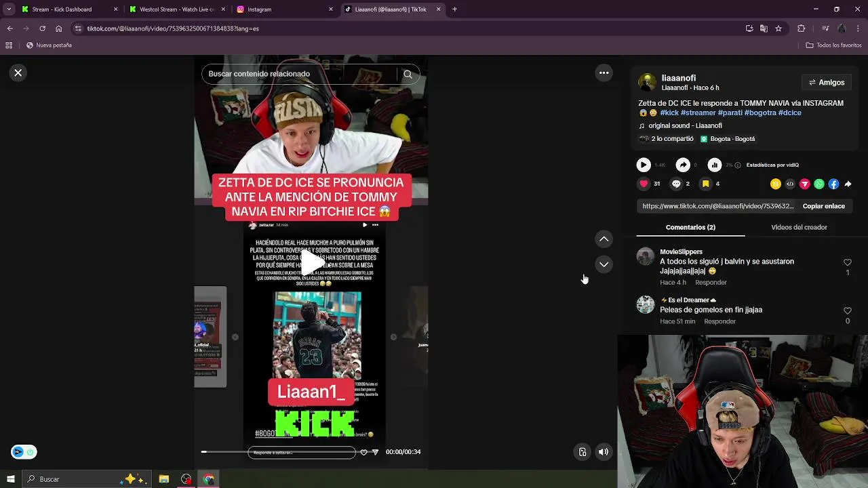
Task: Share video to Facebook
Action: click(833, 184)
